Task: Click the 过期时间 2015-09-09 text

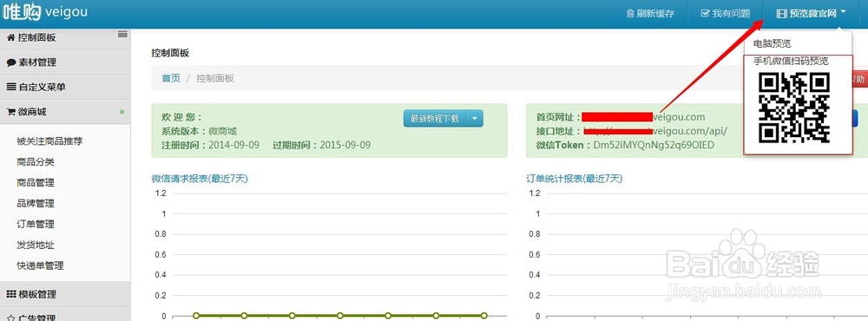Action: click(322, 145)
